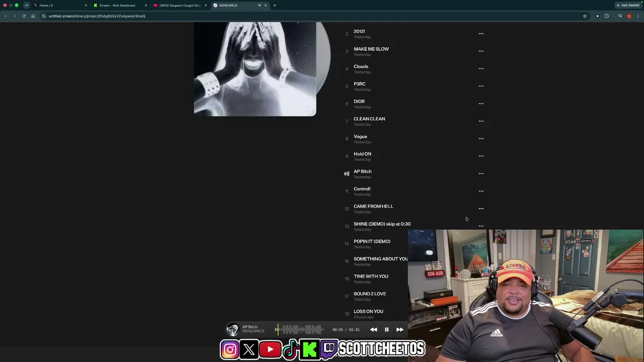Switch to the Stream - Kick Dashboard tab
Screen dimensions: 644x362
point(120,6)
